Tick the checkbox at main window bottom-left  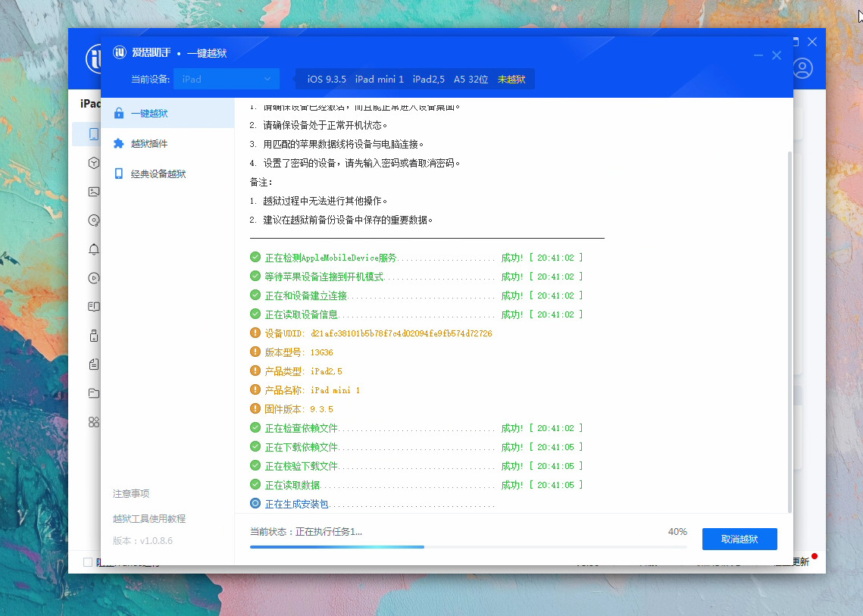tap(87, 562)
